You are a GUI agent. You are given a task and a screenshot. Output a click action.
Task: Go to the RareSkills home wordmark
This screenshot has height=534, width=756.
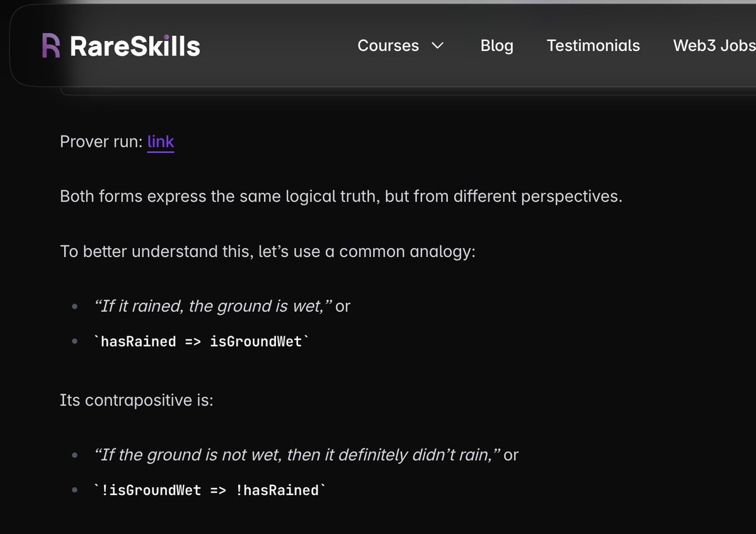click(135, 46)
